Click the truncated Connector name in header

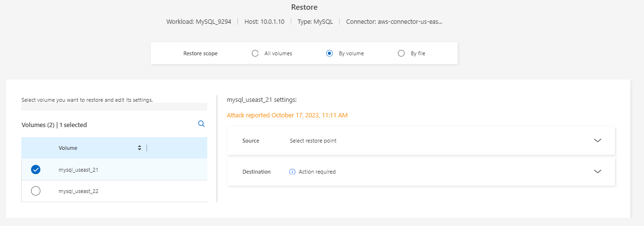[394, 22]
